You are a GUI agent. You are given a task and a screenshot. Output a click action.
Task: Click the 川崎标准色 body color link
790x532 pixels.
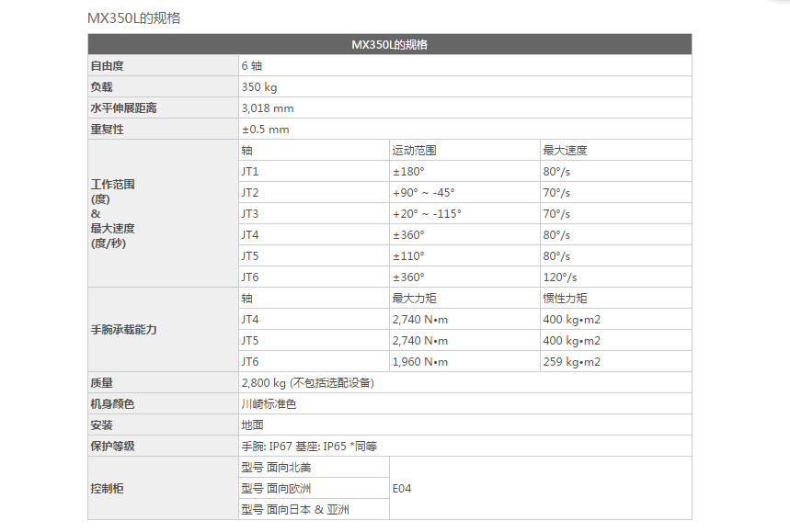coord(269,403)
